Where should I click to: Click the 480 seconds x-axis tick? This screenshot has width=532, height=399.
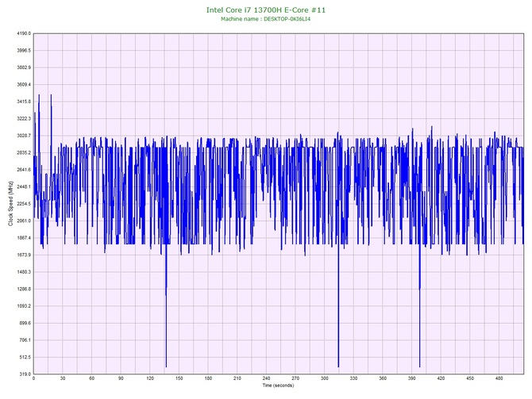[499, 378]
